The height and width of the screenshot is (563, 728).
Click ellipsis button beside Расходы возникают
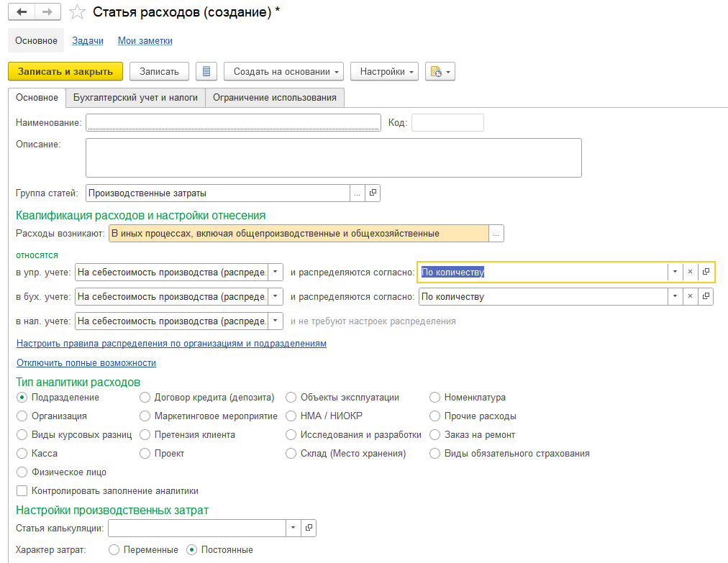tap(496, 234)
